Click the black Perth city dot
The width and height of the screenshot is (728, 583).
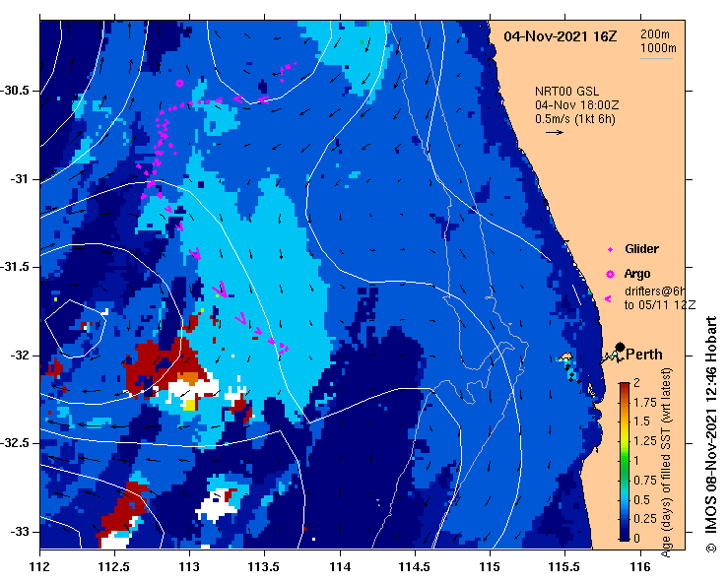pos(620,348)
